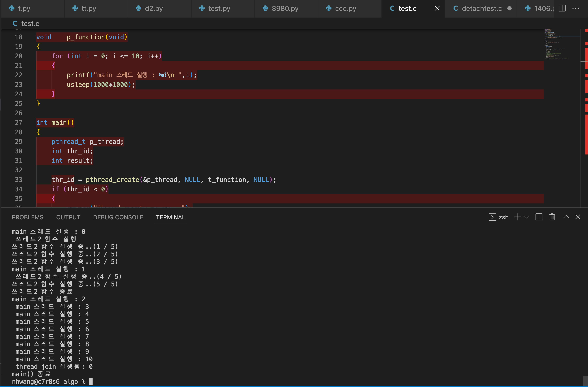Click 'int result;' on line 31
588x387 pixels.
click(x=72, y=160)
